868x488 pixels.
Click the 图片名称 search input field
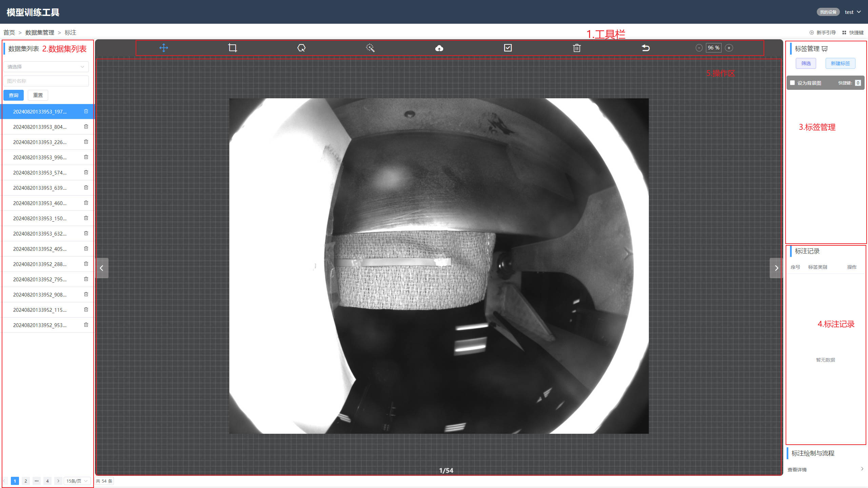[46, 81]
